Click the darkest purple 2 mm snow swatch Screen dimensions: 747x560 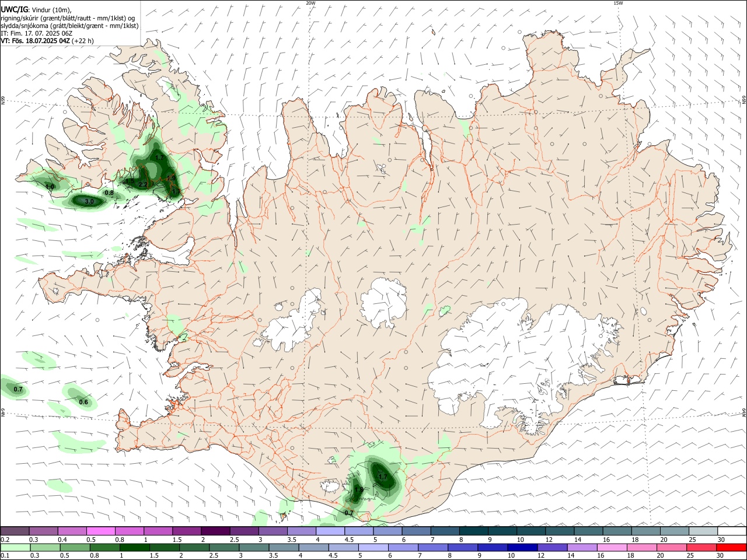pyautogui.click(x=215, y=531)
